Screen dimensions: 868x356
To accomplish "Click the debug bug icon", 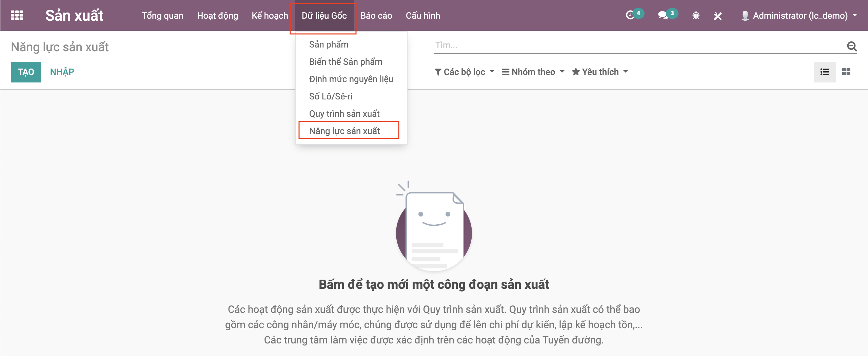I will coord(696,16).
